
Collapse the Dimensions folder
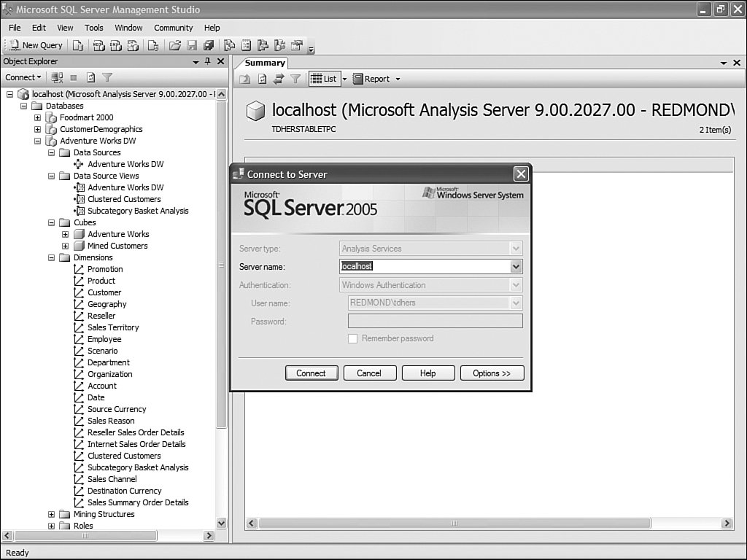tap(52, 257)
